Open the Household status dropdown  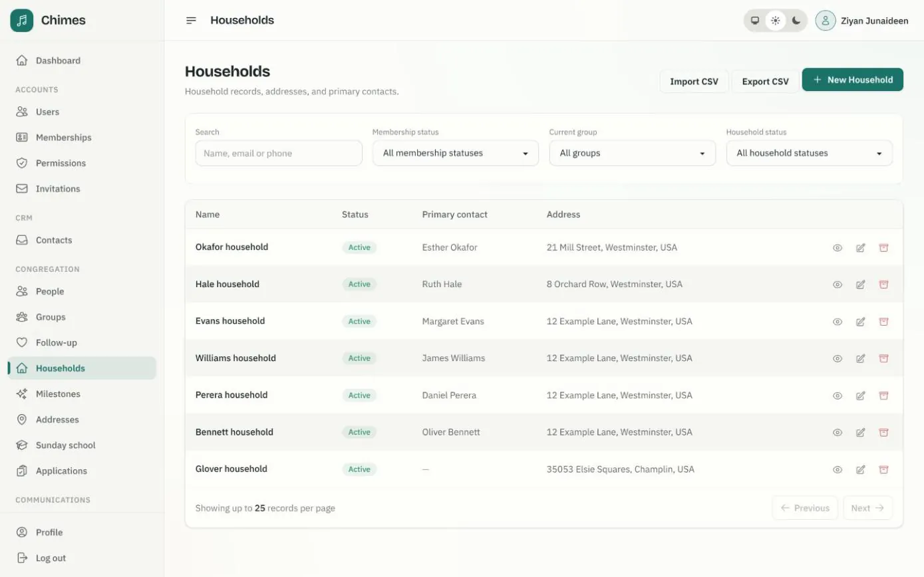point(810,153)
